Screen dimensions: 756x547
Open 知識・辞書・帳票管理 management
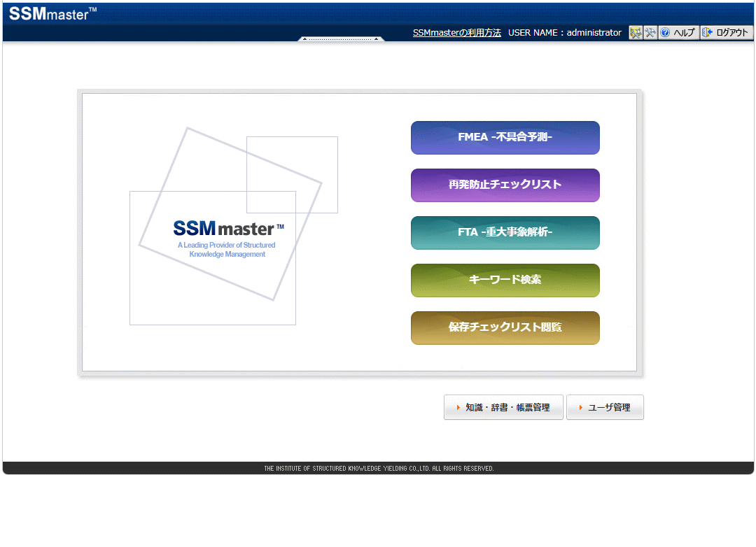click(503, 407)
